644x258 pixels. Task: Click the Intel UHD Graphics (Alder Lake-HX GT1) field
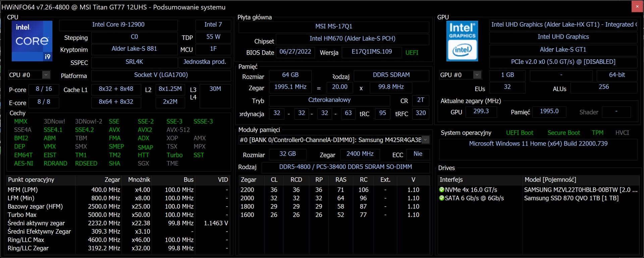pos(563,25)
